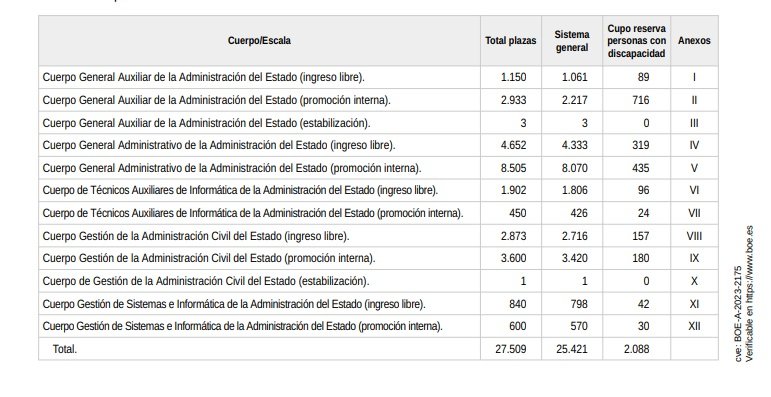771x397 pixels.
Task: Click the Anexo VI cell
Action: [694, 190]
